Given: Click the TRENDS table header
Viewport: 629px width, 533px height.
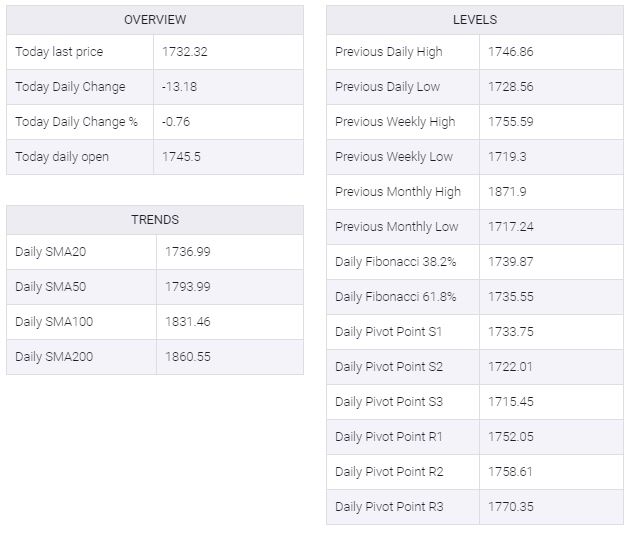Looking at the screenshot, I should pyautogui.click(x=155, y=220).
